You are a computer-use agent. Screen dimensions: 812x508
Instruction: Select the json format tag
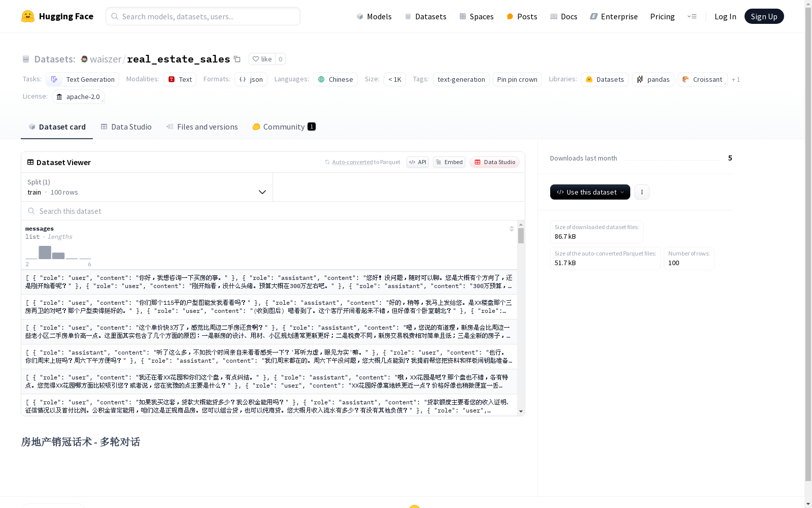251,79
